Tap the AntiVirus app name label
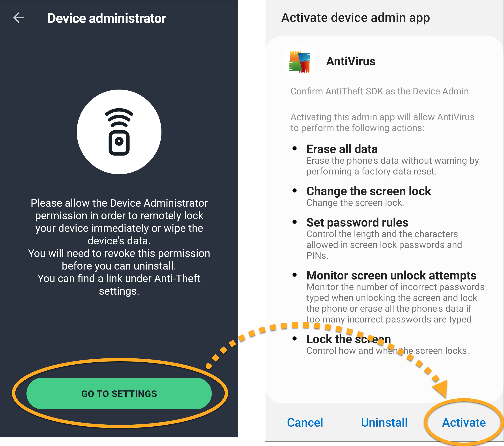The height and width of the screenshot is (446, 504). pyautogui.click(x=351, y=61)
